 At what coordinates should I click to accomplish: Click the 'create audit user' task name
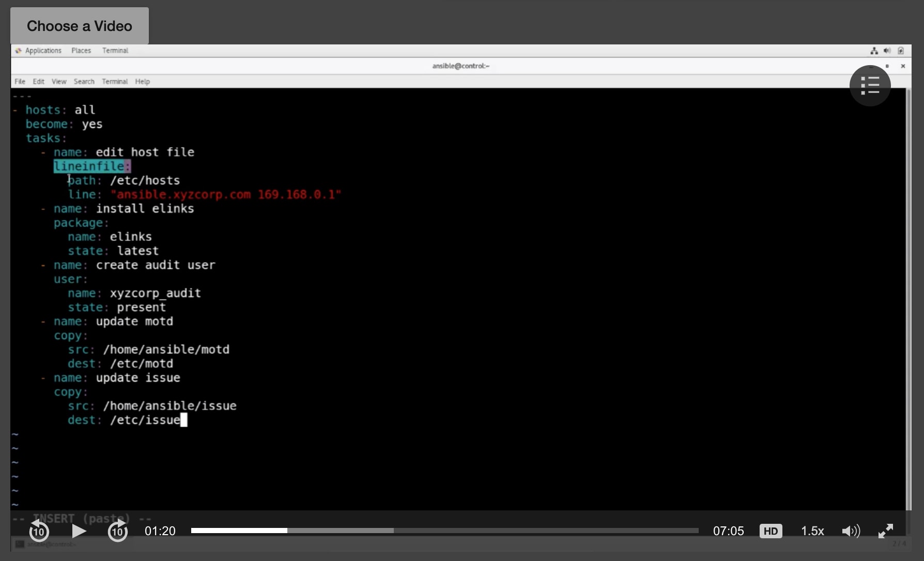pyautogui.click(x=156, y=265)
